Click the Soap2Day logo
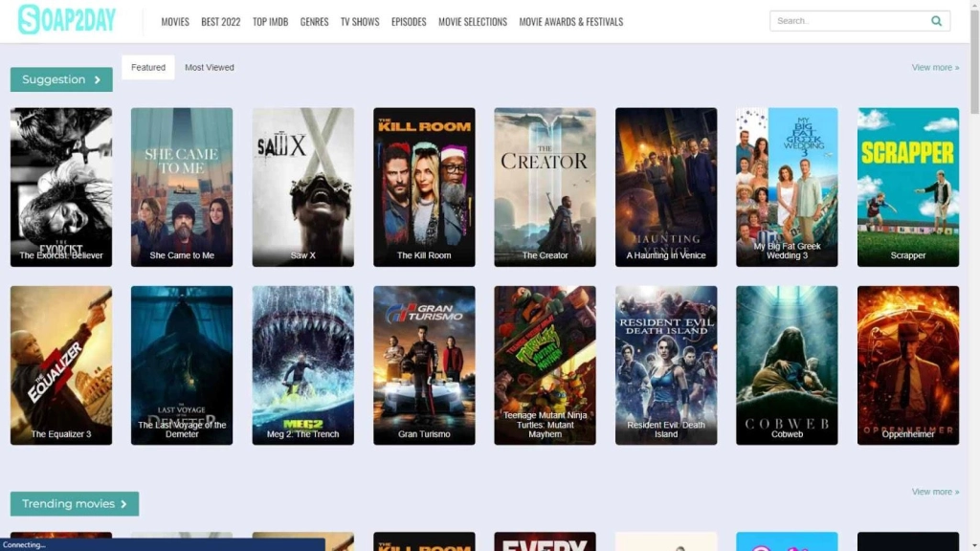This screenshot has height=551, width=980. tap(66, 20)
